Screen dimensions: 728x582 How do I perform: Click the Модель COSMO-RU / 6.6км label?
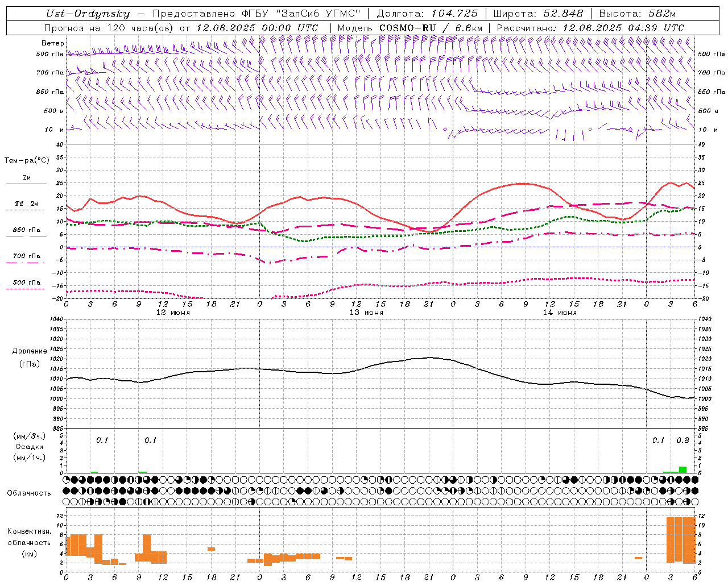410,28
